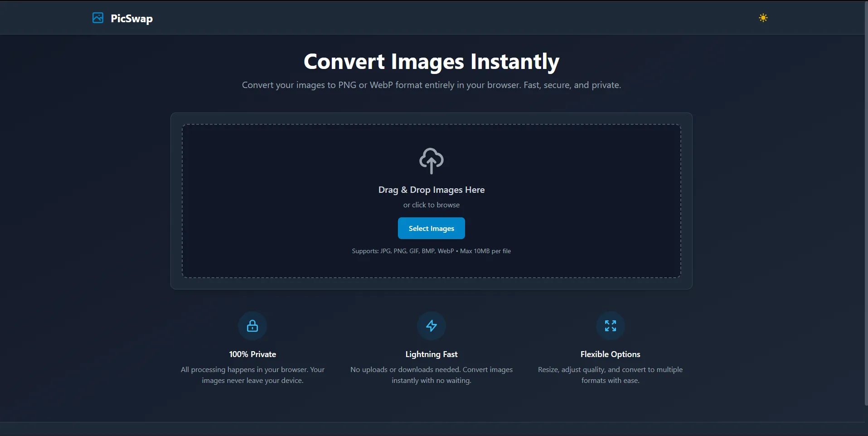Click the cloud upload arrow icon
This screenshot has width=868, height=436.
[431, 161]
